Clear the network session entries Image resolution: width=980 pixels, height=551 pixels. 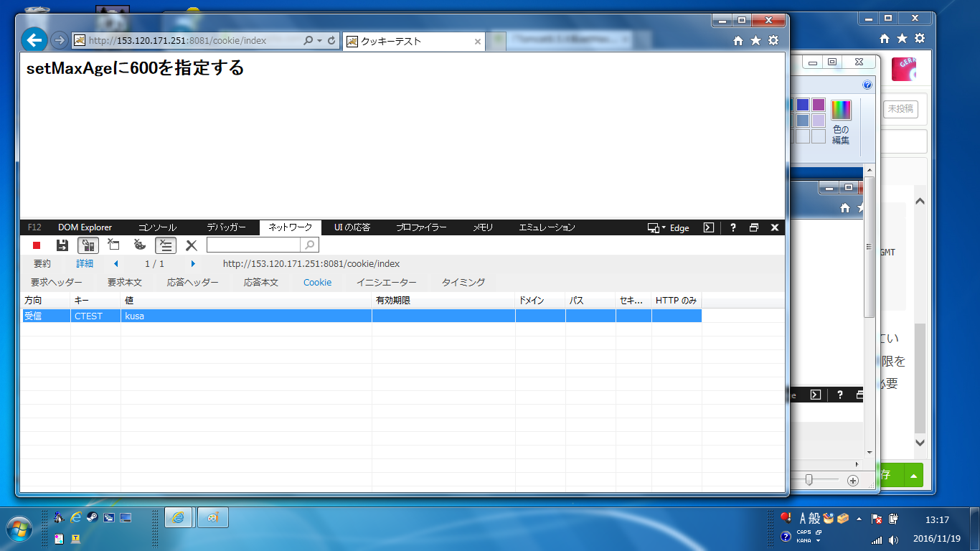click(113, 245)
